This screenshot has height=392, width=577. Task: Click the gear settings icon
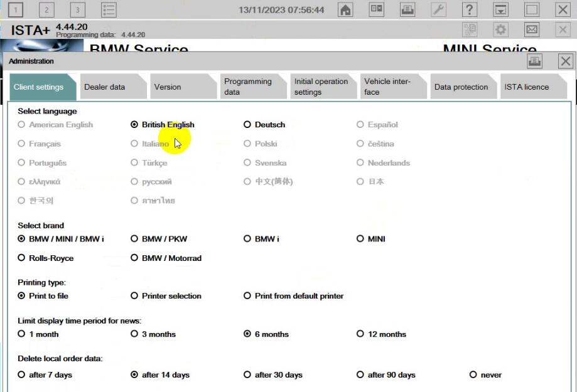[500, 29]
